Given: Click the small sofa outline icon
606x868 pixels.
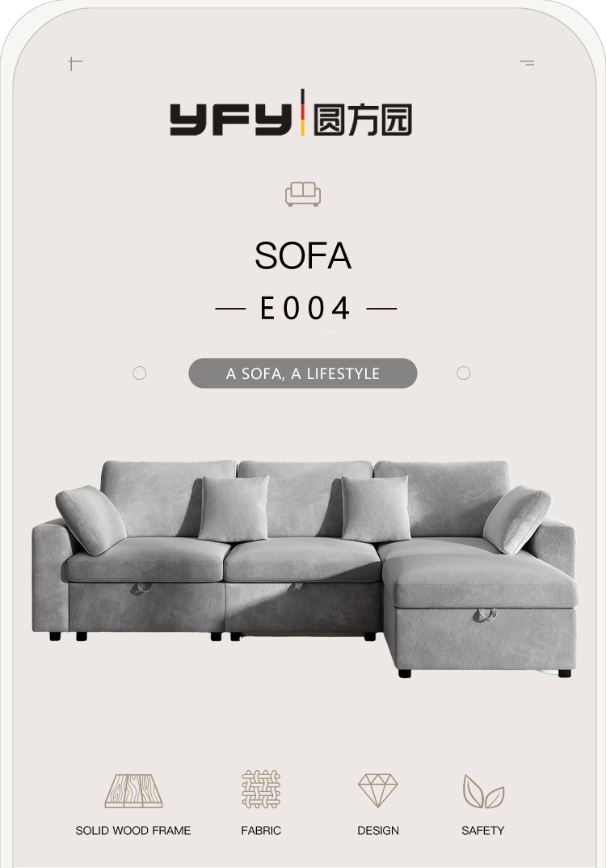Looking at the screenshot, I should tap(303, 194).
